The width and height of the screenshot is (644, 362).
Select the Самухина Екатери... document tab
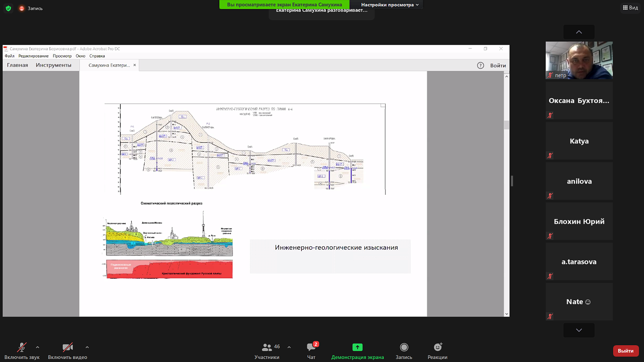(109, 65)
